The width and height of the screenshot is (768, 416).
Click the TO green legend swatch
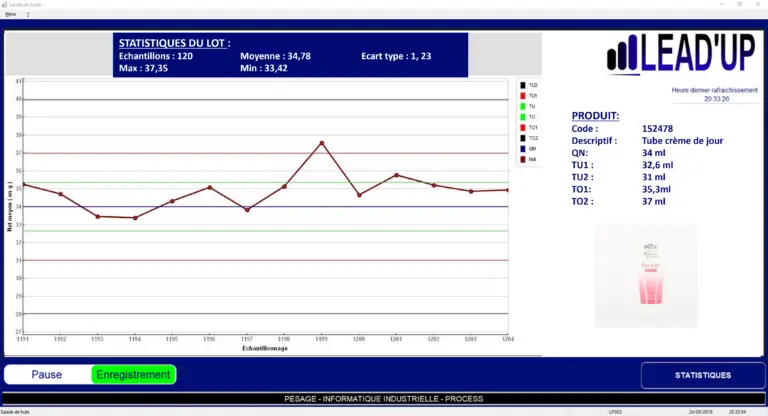click(x=523, y=117)
